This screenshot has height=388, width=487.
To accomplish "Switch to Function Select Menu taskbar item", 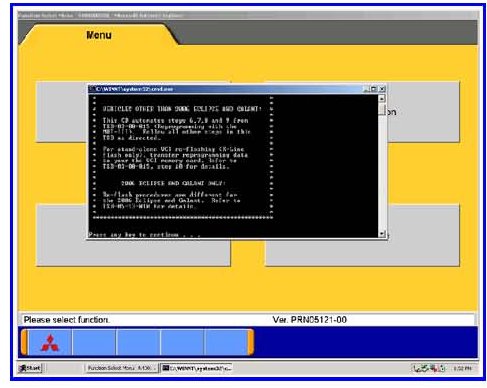I will click(121, 368).
